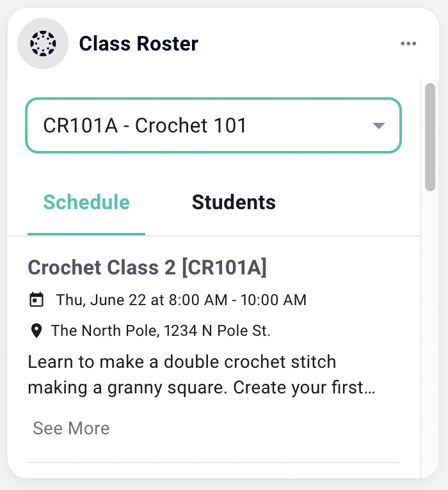Viewport: 448px width, 490px height.
Task: Click the vertical scrollbar thumb
Action: 430,137
